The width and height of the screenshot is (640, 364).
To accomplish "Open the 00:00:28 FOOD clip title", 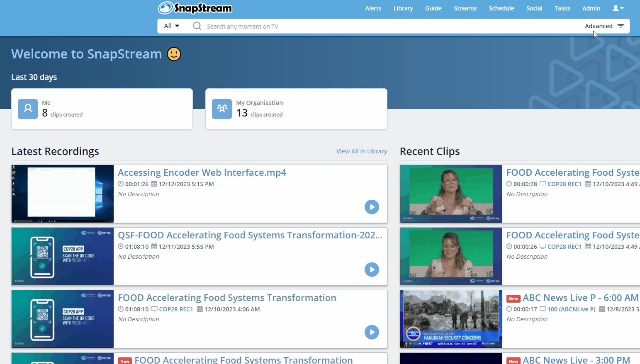I will click(x=573, y=172).
